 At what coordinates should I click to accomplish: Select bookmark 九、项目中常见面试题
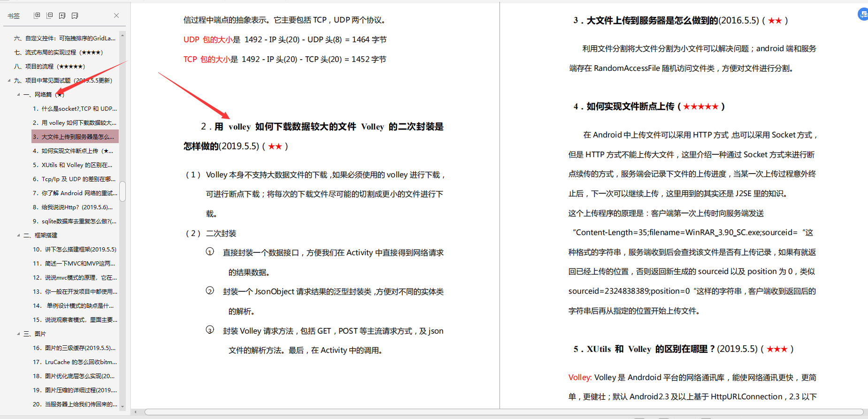pyautogui.click(x=63, y=80)
